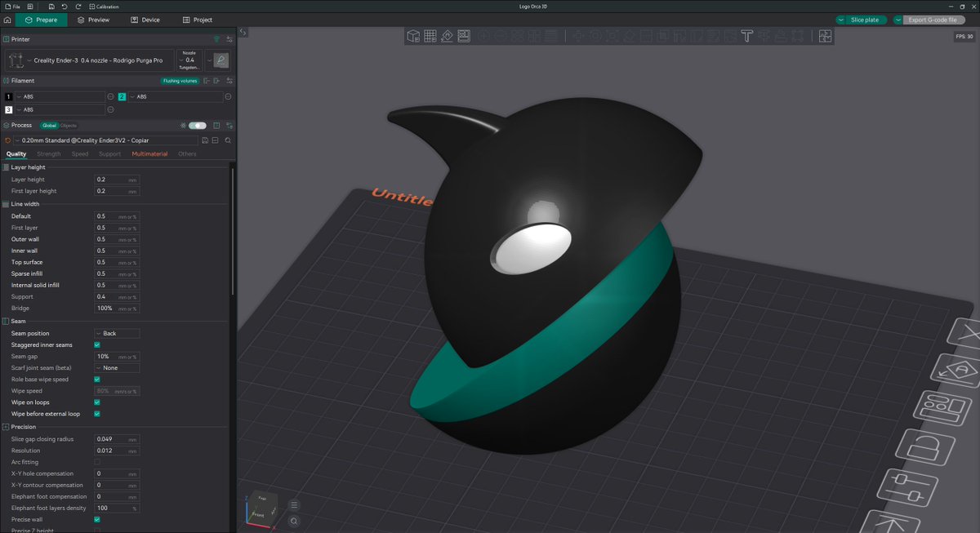Click search settings magnifier icon

point(228,140)
